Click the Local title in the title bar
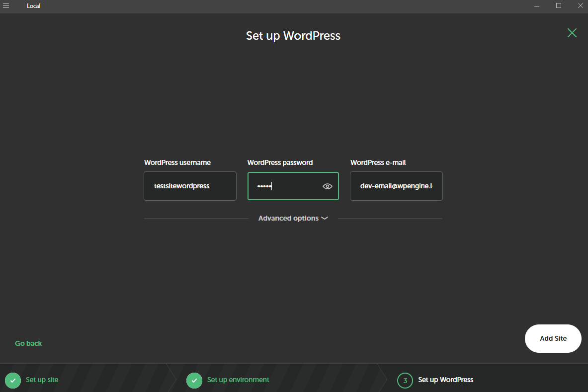588x392 pixels. tap(33, 6)
